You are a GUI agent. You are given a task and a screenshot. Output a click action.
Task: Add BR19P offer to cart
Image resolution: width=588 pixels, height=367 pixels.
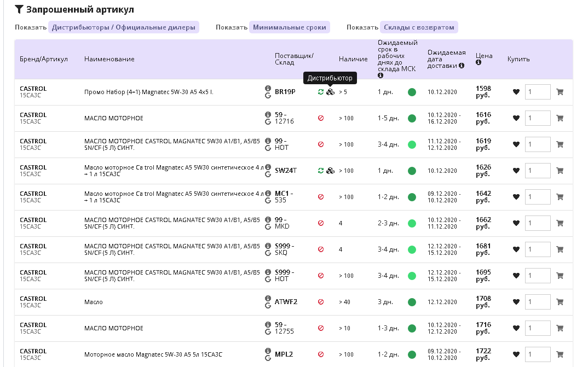[x=560, y=92]
